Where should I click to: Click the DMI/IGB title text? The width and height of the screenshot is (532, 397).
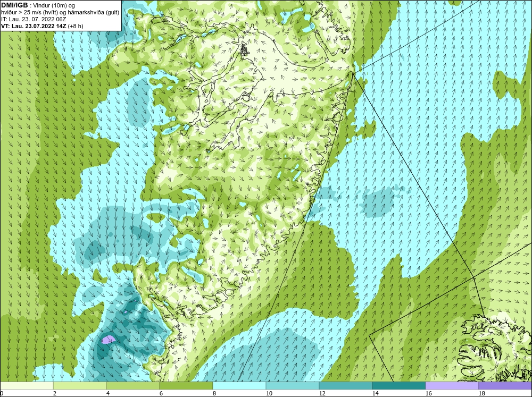(x=14, y=5)
